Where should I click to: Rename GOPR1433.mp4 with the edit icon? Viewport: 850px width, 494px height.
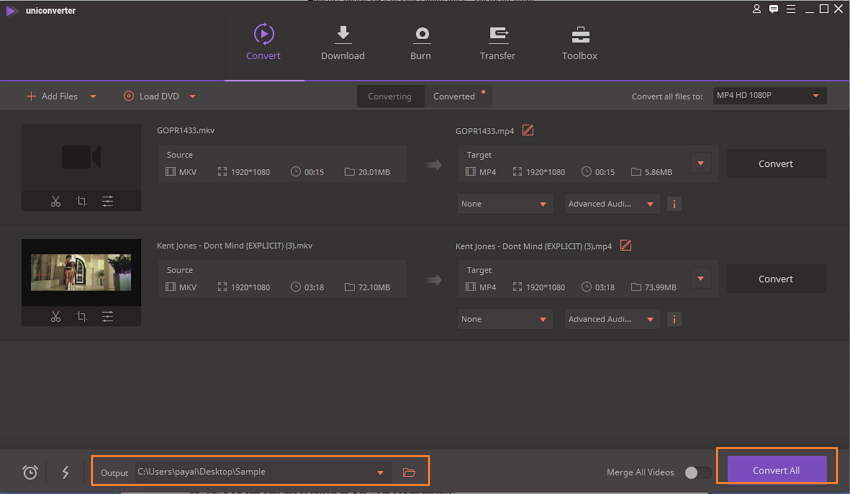[x=527, y=130]
